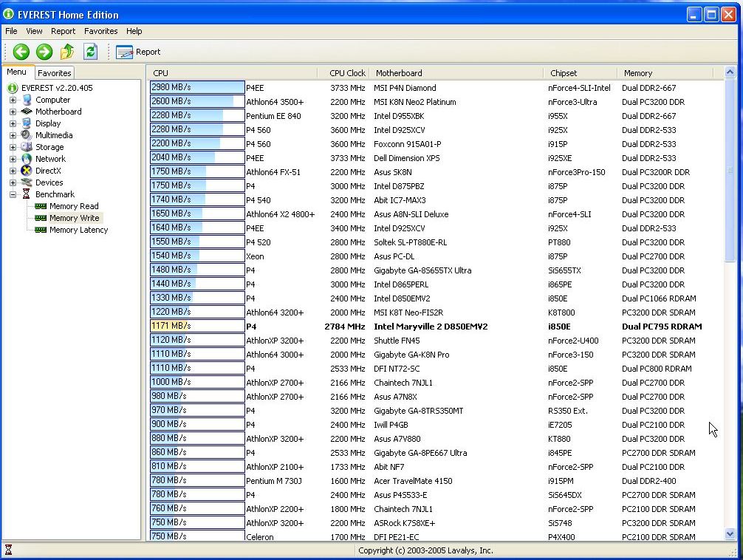Click the Dual PC795 RDRAM cell
The height and width of the screenshot is (560, 743).
(x=662, y=327)
